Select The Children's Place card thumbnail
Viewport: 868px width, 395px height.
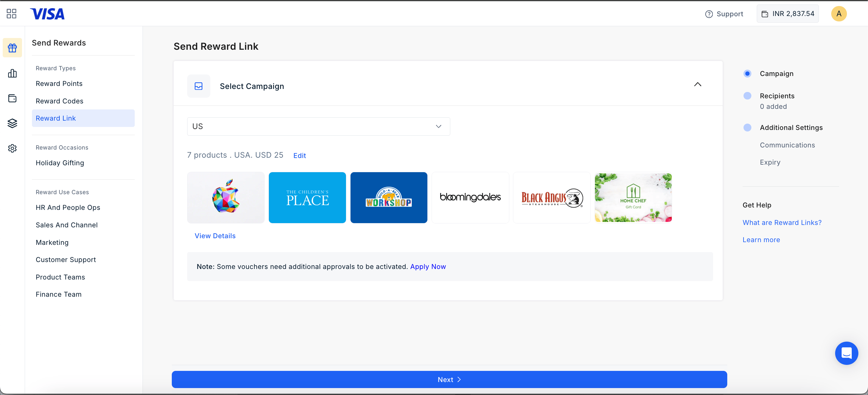pos(307,197)
